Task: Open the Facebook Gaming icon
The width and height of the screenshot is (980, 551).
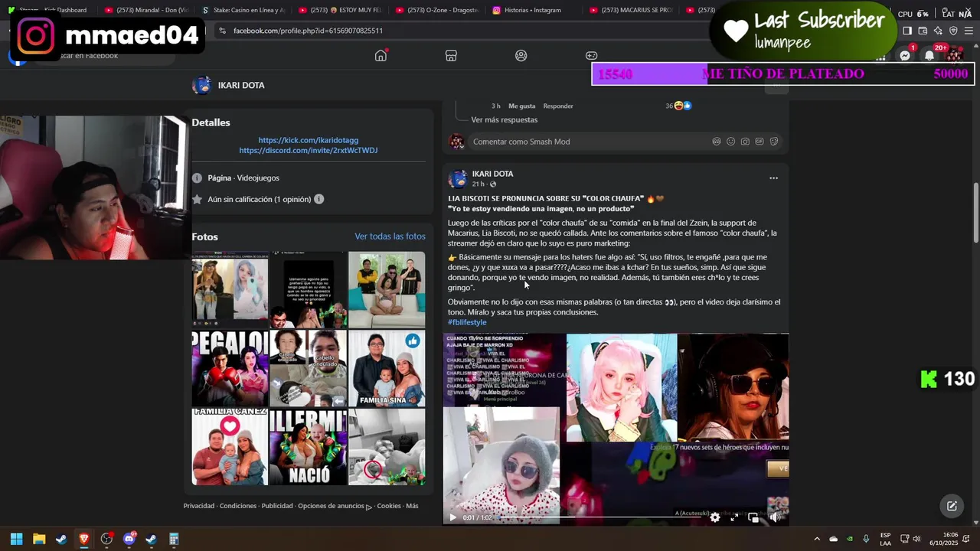Action: click(x=592, y=56)
